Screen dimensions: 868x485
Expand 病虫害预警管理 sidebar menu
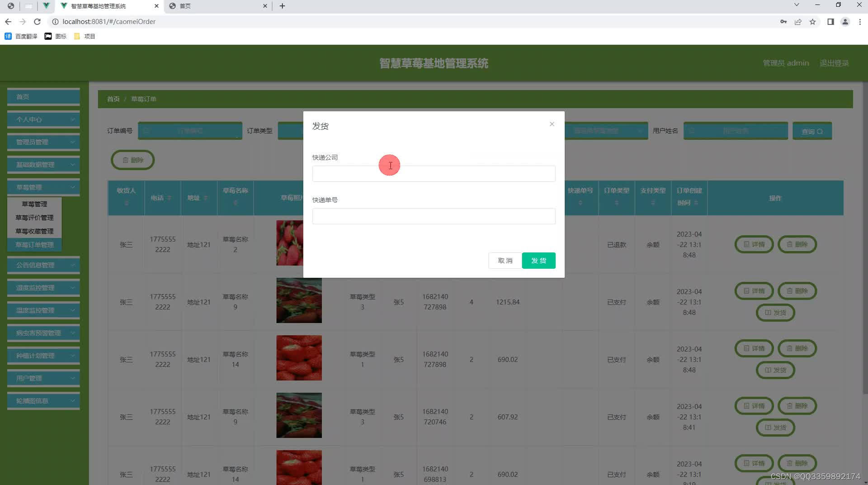(43, 333)
